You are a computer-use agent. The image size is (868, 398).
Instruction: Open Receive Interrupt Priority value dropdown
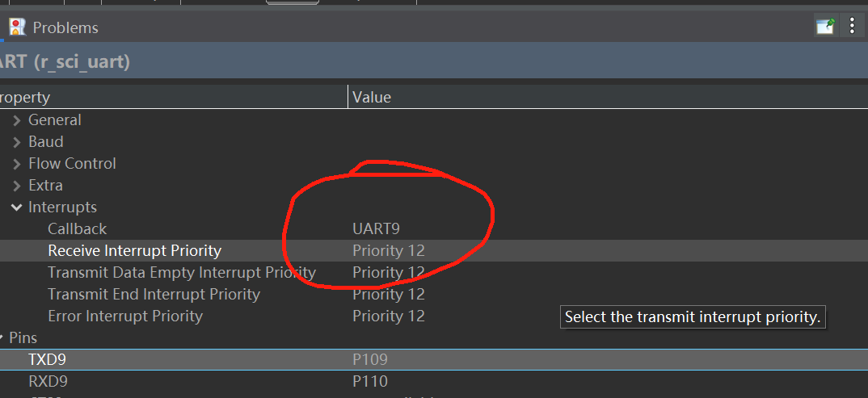pyautogui.click(x=389, y=251)
